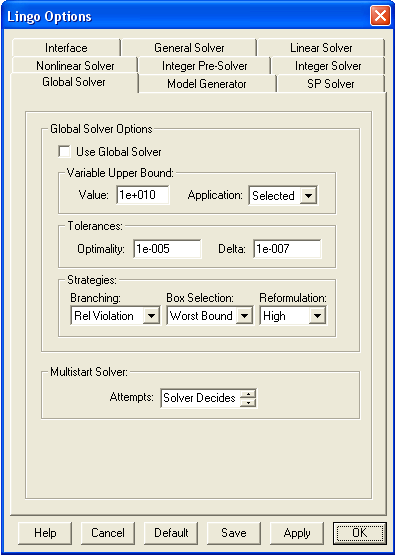Image resolution: width=395 pixels, height=556 pixels.
Task: Enable the Use Global Solver checkbox
Action: (x=65, y=152)
